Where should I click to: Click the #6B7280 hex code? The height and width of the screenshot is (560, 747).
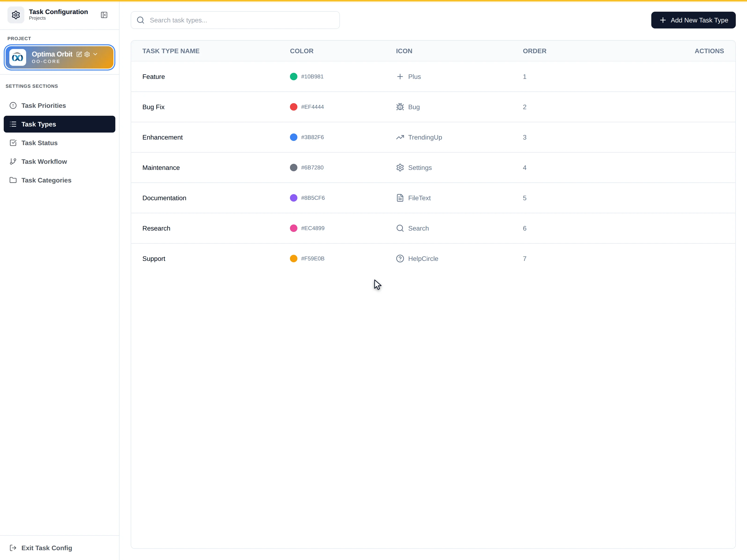click(x=312, y=168)
